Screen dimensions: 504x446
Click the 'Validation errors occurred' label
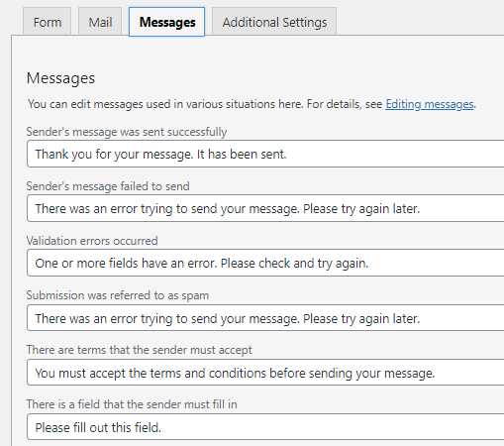[x=92, y=241]
